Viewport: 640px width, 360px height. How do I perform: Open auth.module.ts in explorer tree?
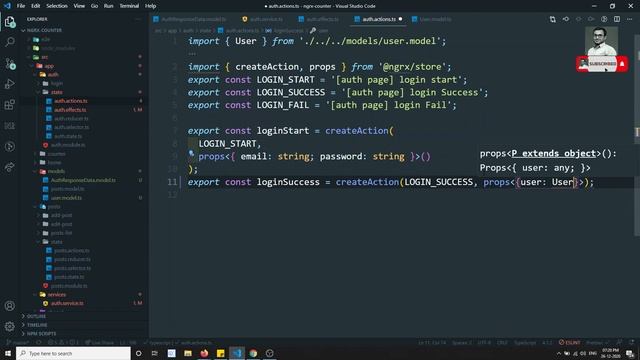pos(68,145)
